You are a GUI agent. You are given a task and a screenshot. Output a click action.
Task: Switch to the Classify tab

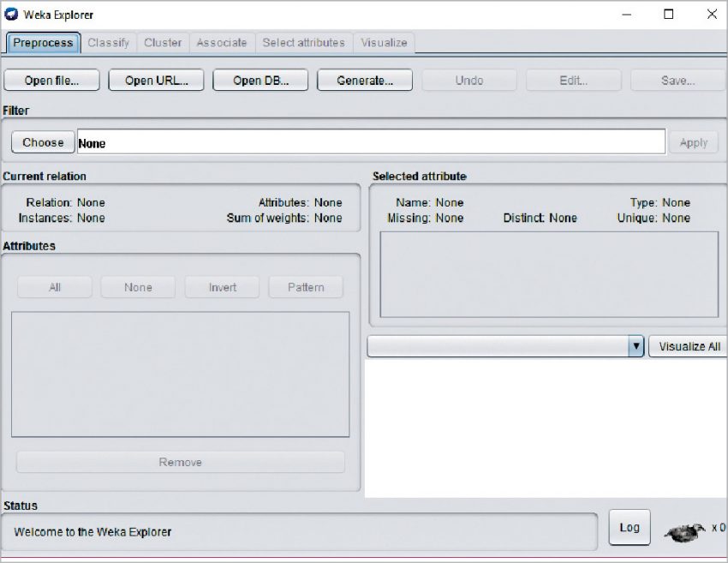point(108,43)
